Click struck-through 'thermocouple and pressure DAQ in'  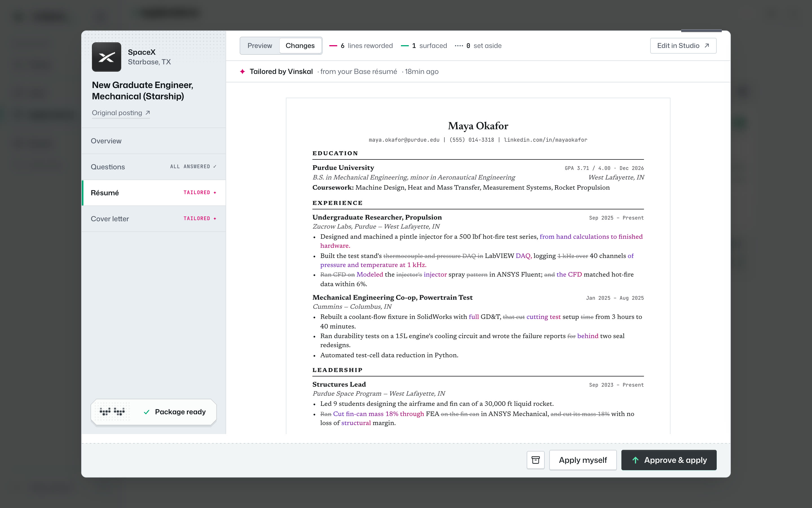coord(433,256)
